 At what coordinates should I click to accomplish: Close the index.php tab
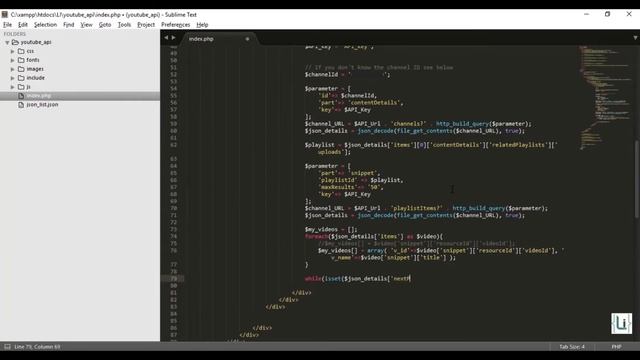tap(247, 39)
